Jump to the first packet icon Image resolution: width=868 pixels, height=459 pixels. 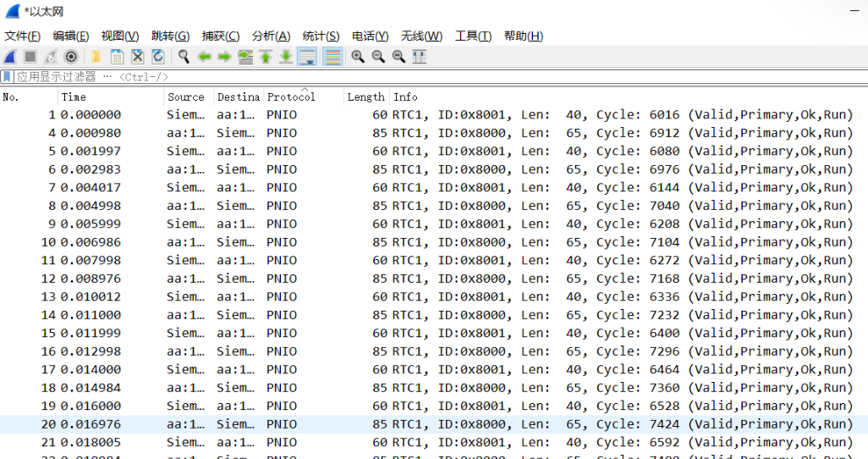[x=266, y=57]
